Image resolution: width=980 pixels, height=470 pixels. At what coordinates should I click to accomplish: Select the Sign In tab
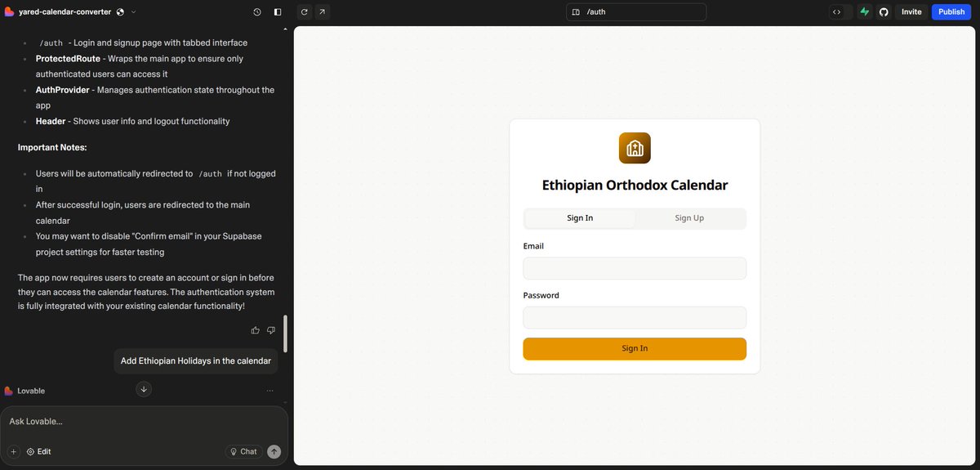pyautogui.click(x=580, y=218)
